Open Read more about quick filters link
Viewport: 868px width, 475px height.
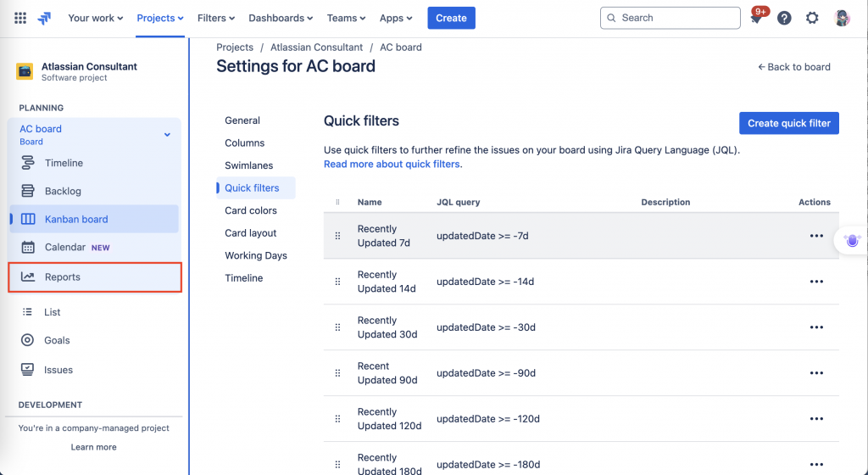point(392,164)
